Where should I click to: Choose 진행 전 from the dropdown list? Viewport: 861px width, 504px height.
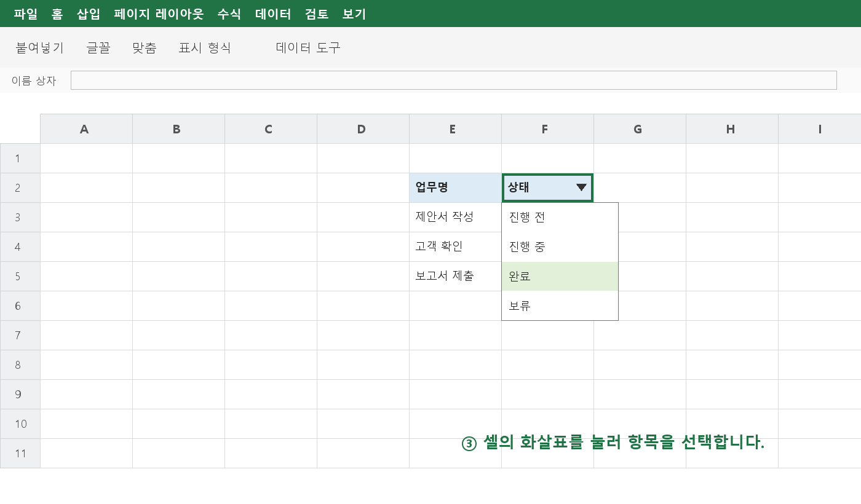560,218
